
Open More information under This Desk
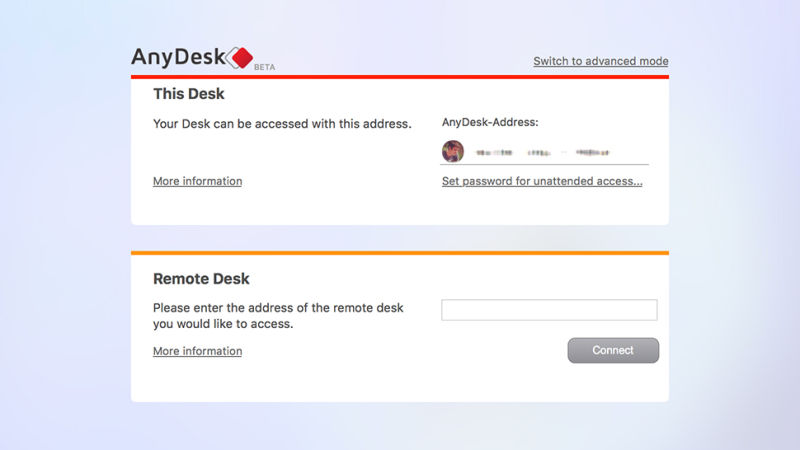point(197,181)
